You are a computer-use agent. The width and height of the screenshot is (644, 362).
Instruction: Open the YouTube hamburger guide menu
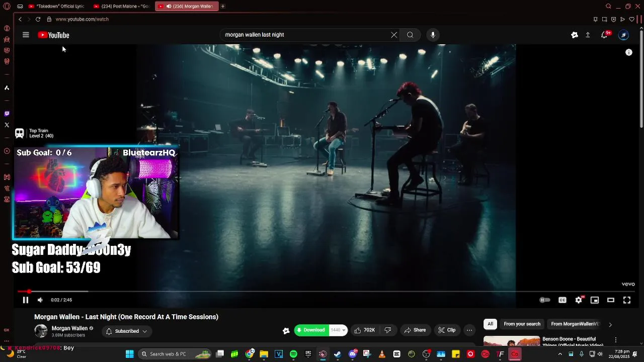tap(26, 35)
